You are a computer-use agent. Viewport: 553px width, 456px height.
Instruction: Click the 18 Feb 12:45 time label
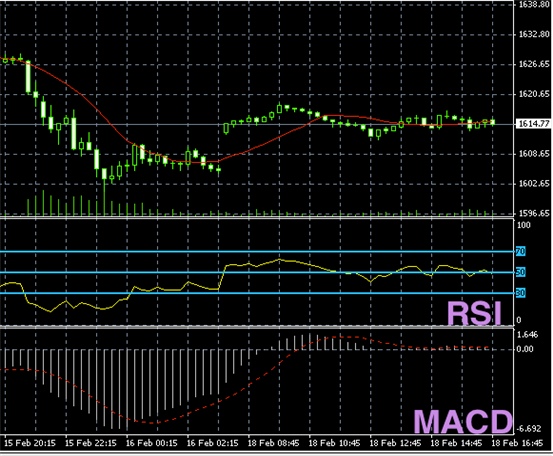[x=395, y=443]
